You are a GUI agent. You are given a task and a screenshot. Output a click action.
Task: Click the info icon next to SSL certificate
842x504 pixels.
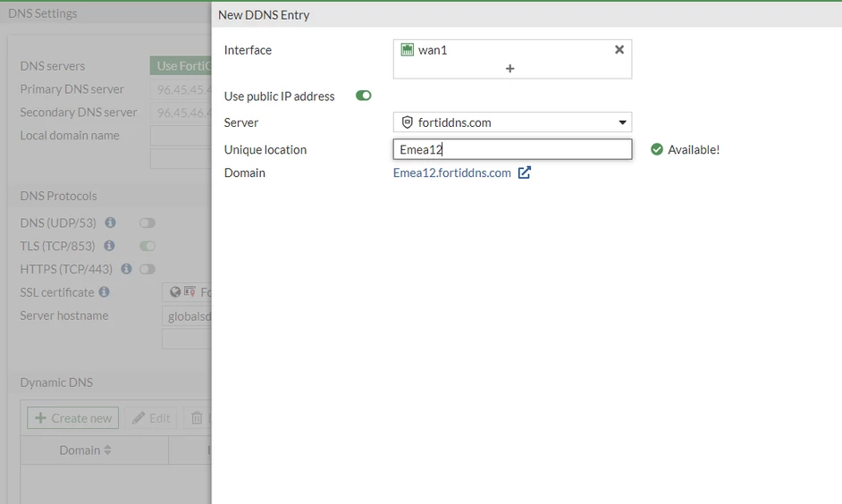(x=105, y=291)
